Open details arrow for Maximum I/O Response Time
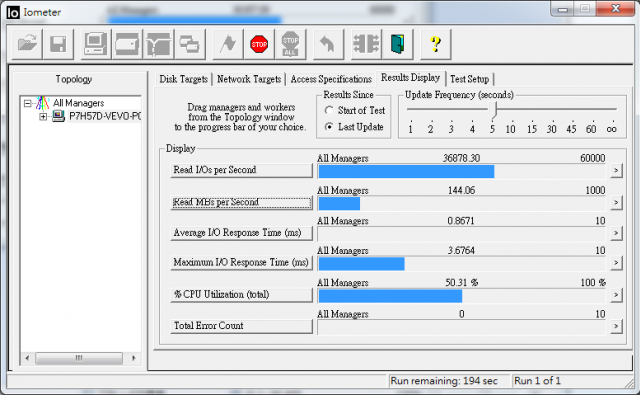This screenshot has height=395, width=640. [x=616, y=262]
